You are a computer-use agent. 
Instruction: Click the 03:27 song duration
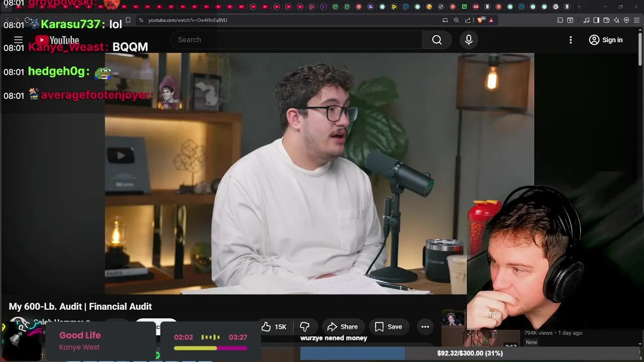[238, 337]
